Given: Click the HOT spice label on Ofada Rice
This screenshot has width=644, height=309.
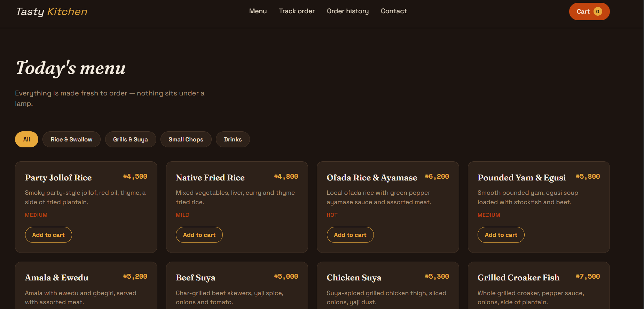Looking at the screenshot, I should coord(332,215).
